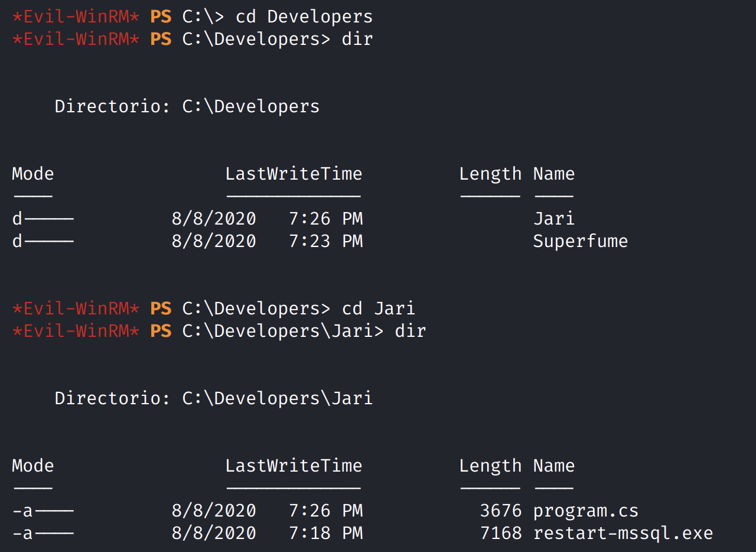Click the Evil-WinRM label on the top line
This screenshot has width=756, height=552.
[x=76, y=17]
